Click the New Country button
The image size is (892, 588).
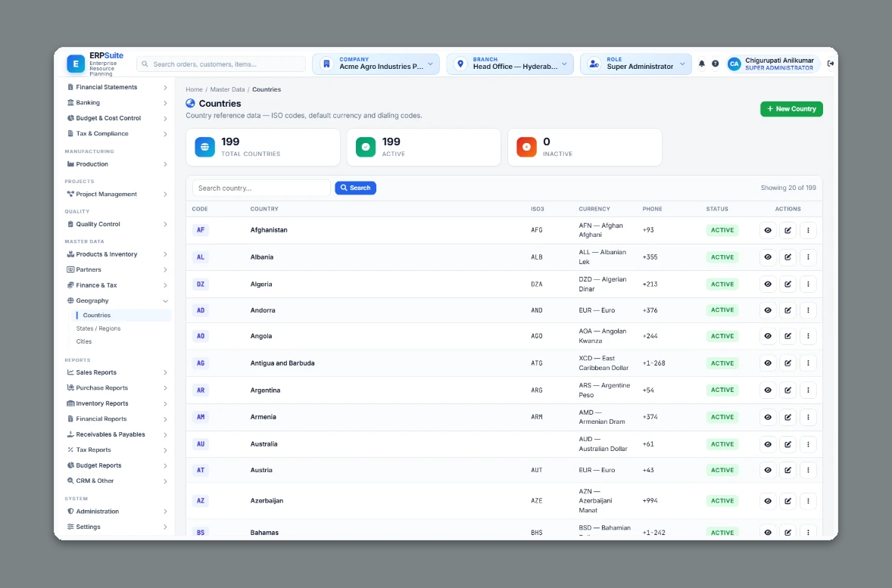click(x=791, y=109)
